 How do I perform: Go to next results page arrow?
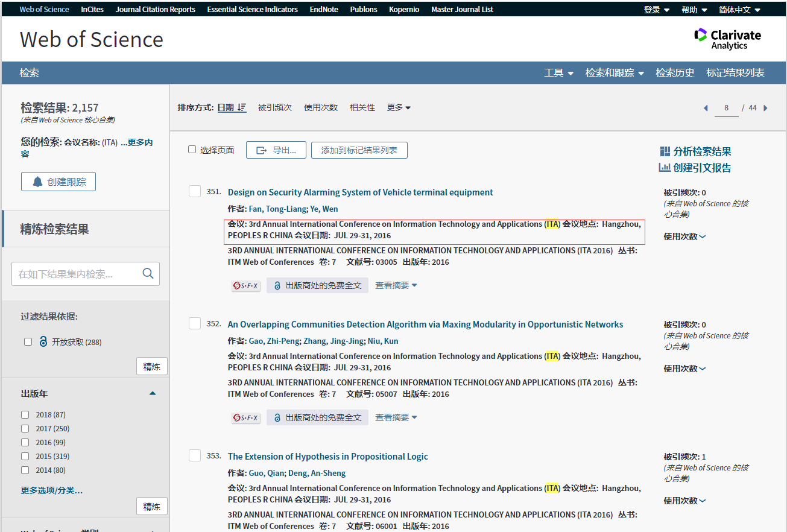click(x=766, y=108)
